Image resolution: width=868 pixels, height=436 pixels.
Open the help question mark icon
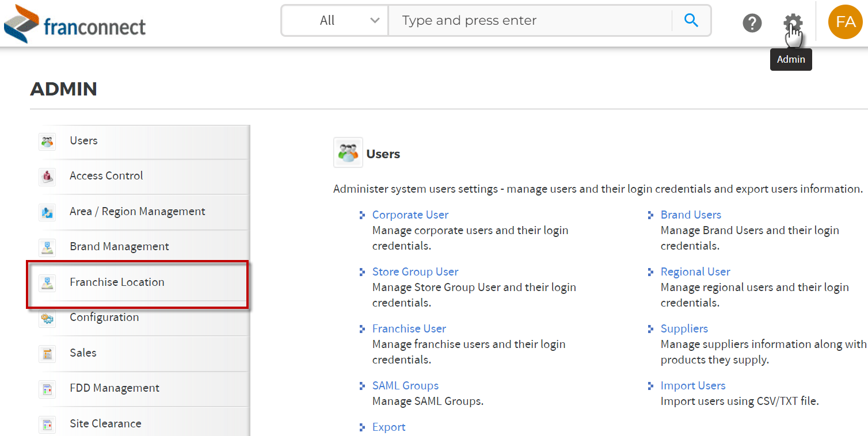pyautogui.click(x=752, y=23)
